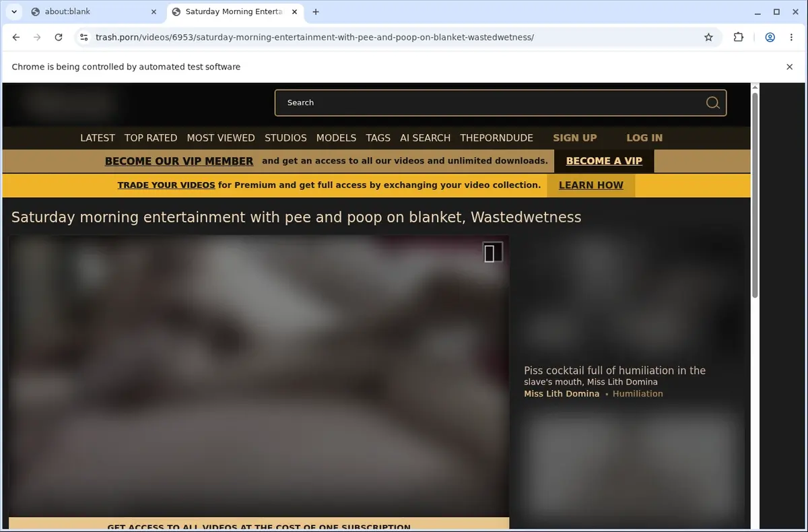The height and width of the screenshot is (532, 808).
Task: Expand the tab search dropdown arrow
Action: (x=14, y=11)
